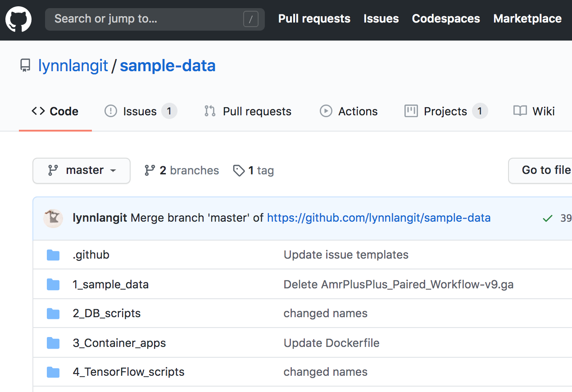The height and width of the screenshot is (392, 572).
Task: Click the .github folder icon
Action: point(53,255)
